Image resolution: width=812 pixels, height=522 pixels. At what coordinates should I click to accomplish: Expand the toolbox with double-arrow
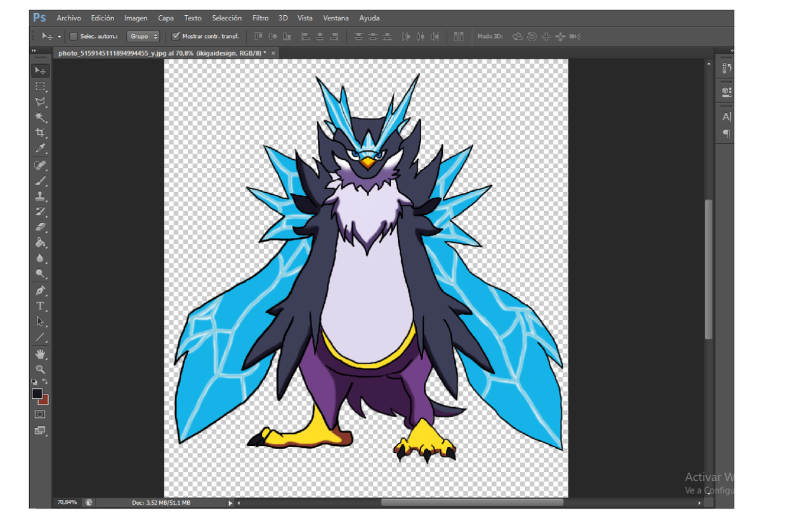[x=34, y=51]
